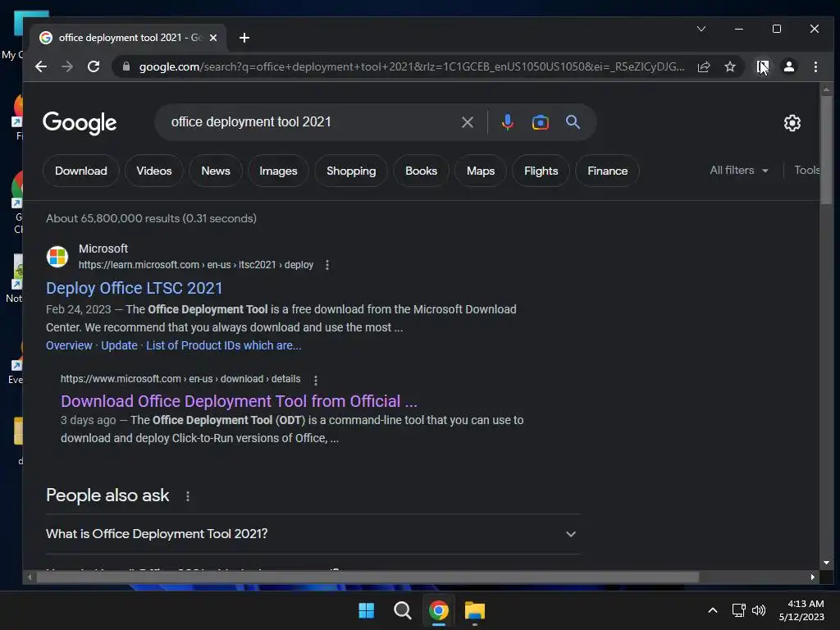The height and width of the screenshot is (630, 840).
Task: Switch to News results
Action: click(216, 171)
